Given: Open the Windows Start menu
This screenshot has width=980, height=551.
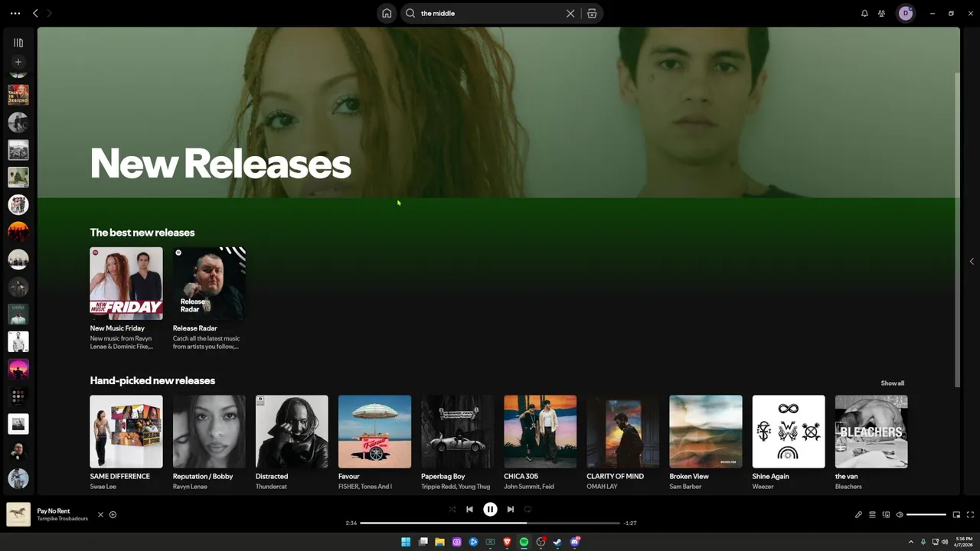Looking at the screenshot, I should (x=406, y=542).
